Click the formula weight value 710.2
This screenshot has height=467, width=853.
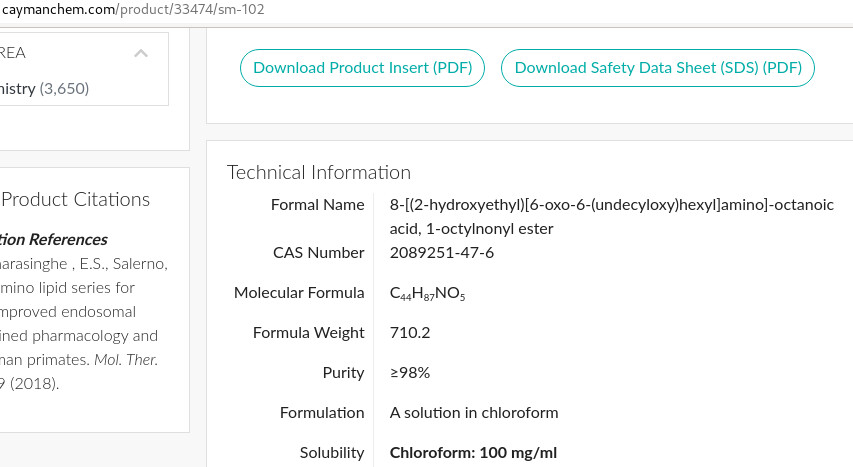click(x=410, y=332)
